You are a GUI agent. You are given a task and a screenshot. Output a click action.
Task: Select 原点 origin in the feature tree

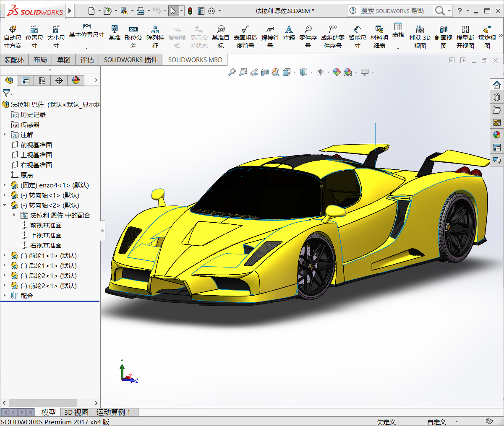click(27, 175)
